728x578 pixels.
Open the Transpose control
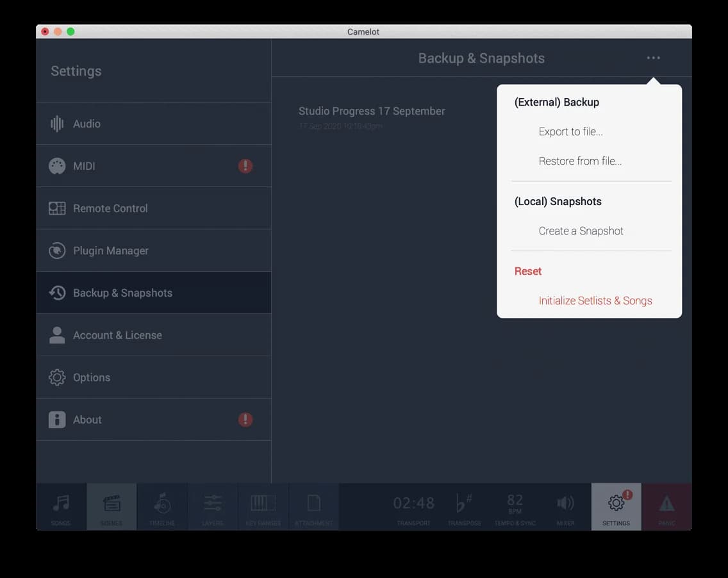pos(464,506)
